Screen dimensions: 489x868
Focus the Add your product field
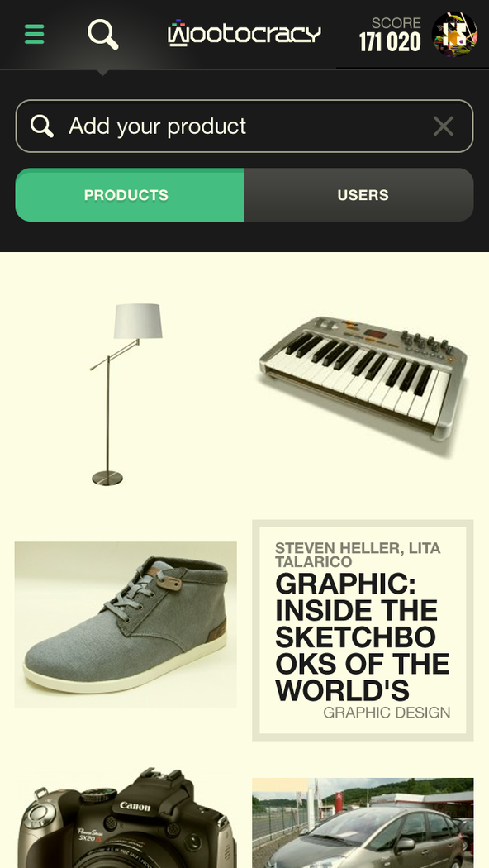244,126
